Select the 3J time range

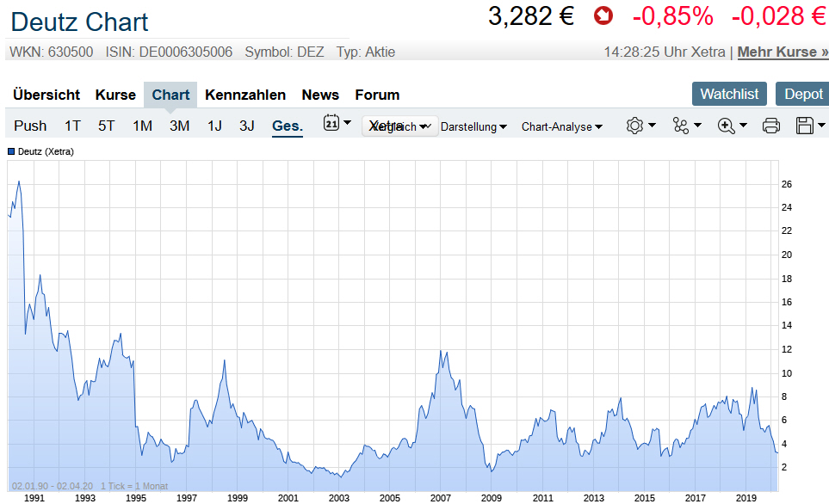click(247, 126)
